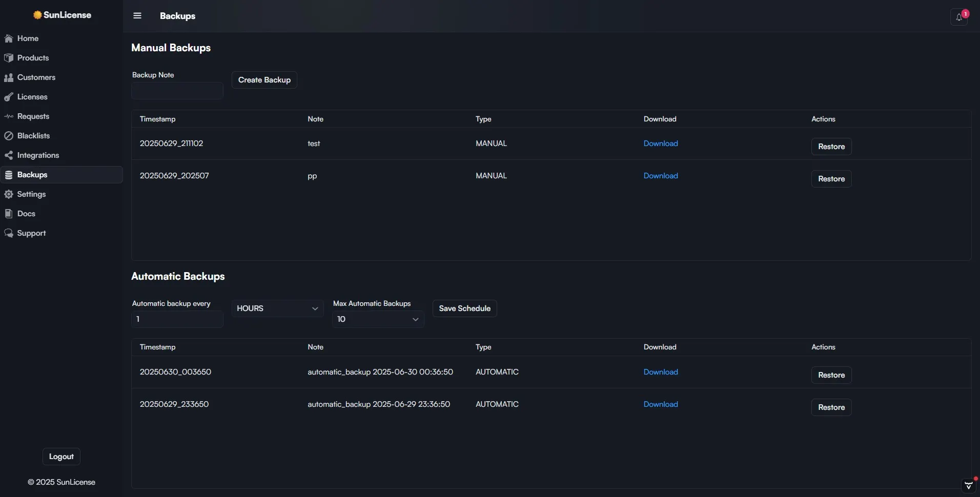The image size is (980, 497).
Task: Click the Blacklists ban icon
Action: tap(9, 136)
